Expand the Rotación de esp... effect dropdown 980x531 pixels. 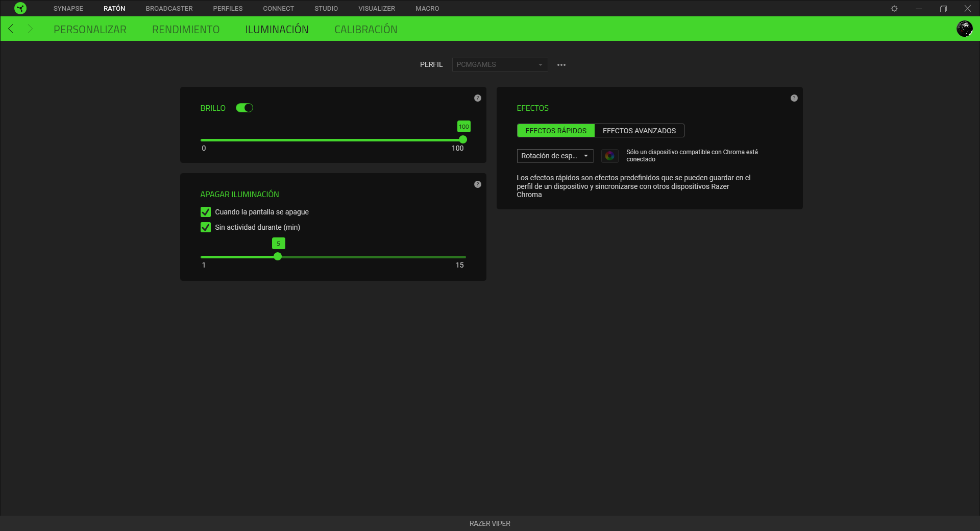tap(555, 156)
